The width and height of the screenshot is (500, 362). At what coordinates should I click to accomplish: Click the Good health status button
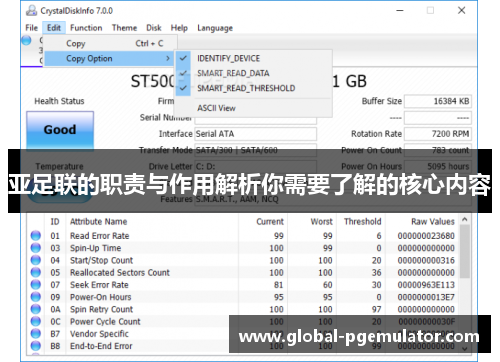click(x=60, y=130)
